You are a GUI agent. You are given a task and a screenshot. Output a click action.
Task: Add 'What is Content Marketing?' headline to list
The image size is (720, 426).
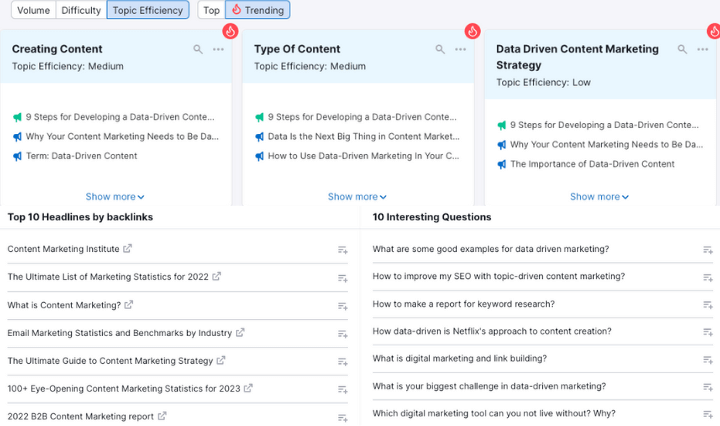pos(343,306)
